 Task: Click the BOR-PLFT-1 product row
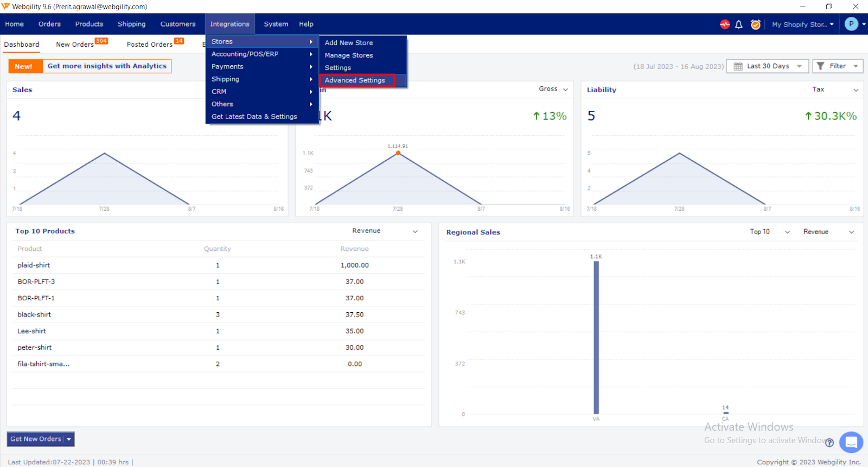point(219,298)
